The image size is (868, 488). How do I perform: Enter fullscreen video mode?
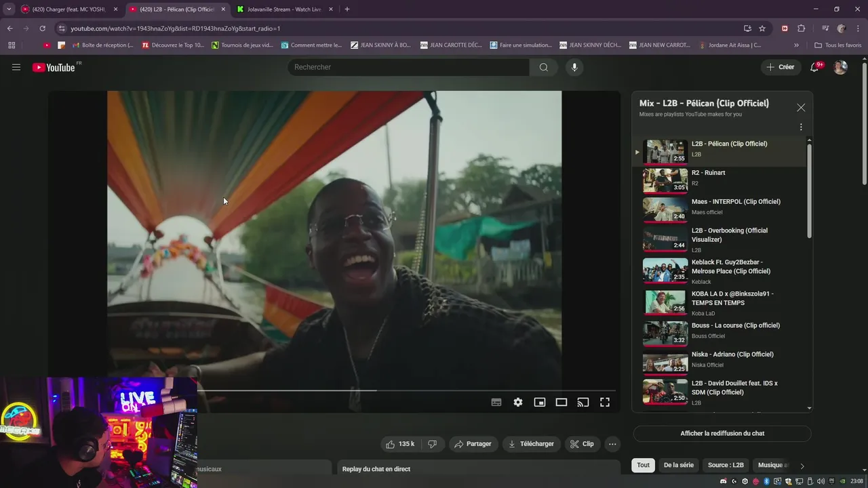pos(605,402)
